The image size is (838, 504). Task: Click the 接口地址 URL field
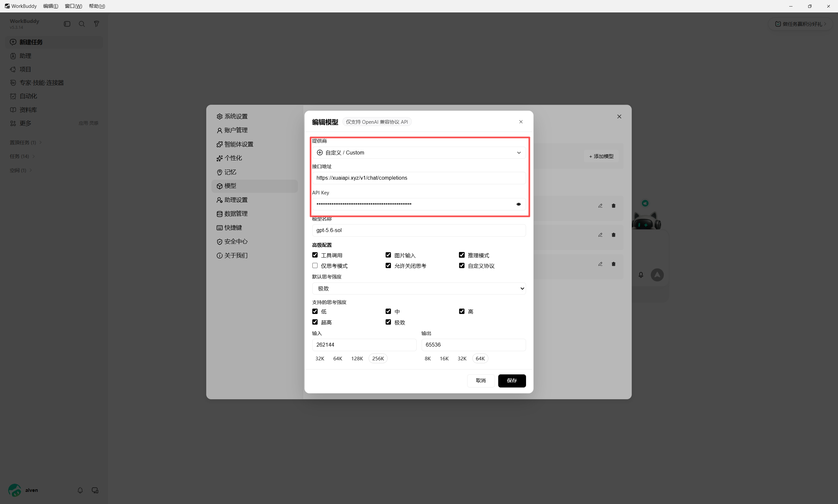point(419,178)
